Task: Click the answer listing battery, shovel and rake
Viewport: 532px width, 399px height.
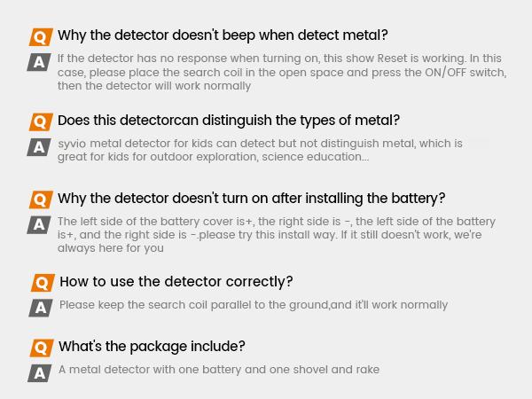Action: [x=219, y=370]
